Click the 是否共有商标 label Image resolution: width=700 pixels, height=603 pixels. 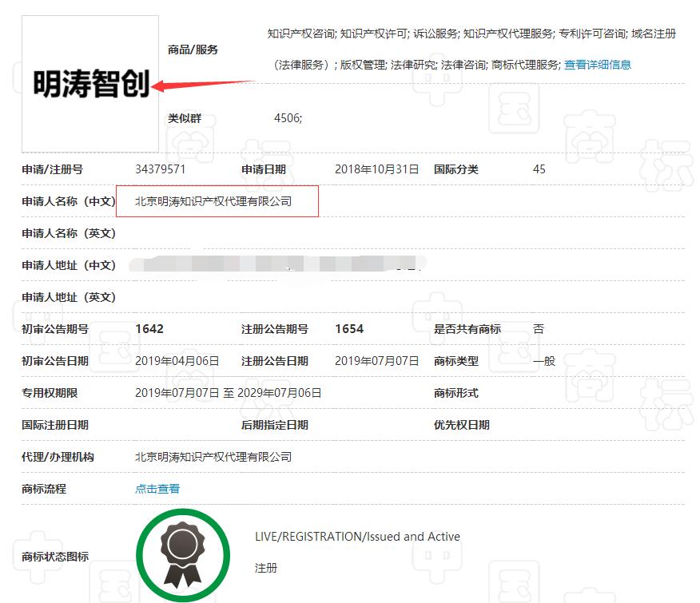coord(467,329)
